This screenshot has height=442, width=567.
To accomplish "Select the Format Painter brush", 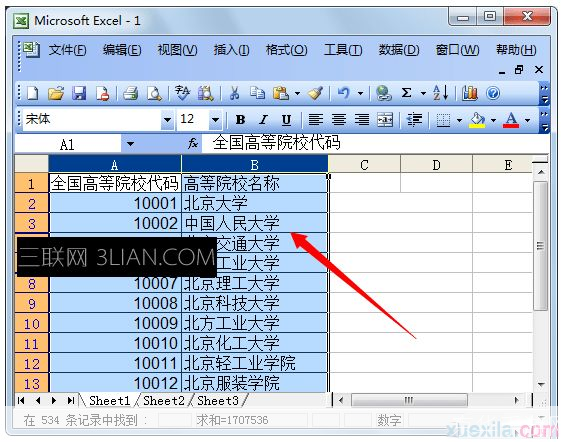I will 316,93.
